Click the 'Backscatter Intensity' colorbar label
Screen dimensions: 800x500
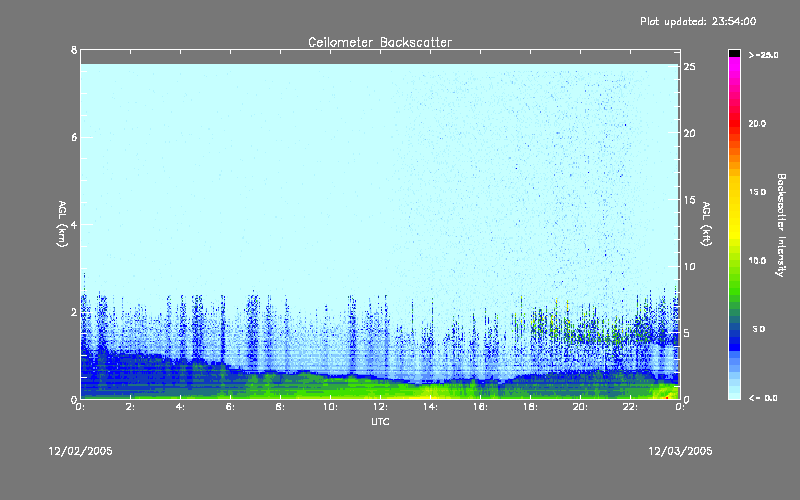point(781,225)
